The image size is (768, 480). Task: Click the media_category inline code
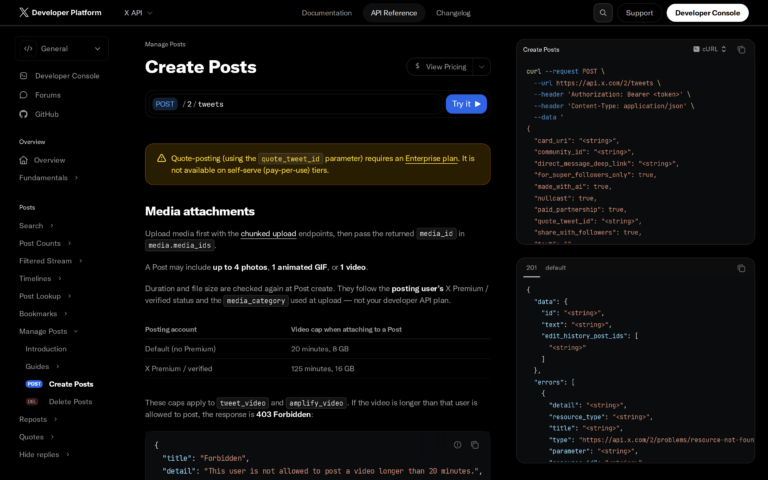click(256, 301)
